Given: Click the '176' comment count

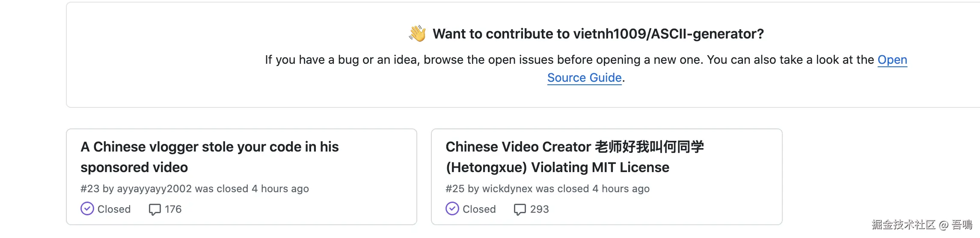Looking at the screenshot, I should click(173, 209).
